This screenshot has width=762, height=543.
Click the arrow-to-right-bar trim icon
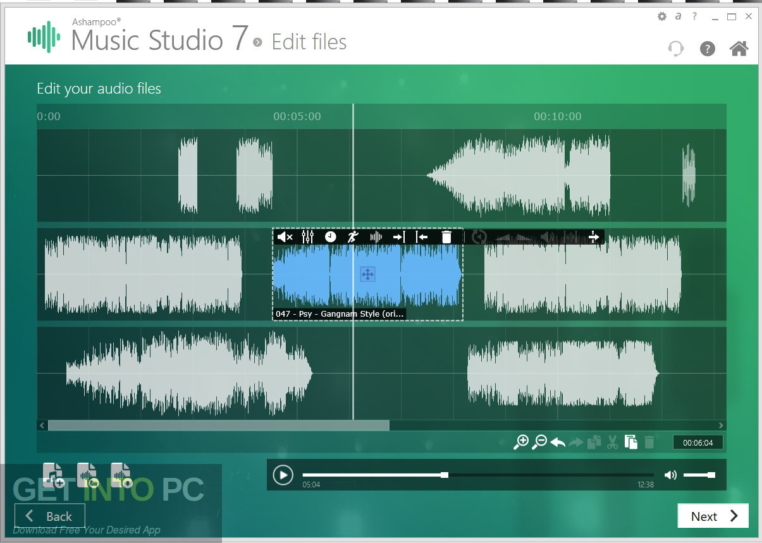tap(398, 237)
